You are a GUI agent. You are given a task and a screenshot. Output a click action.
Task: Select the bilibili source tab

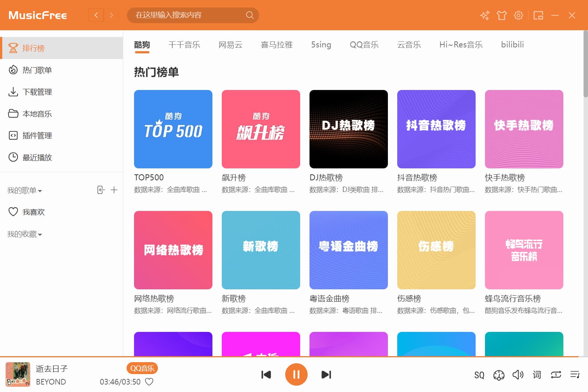click(513, 45)
